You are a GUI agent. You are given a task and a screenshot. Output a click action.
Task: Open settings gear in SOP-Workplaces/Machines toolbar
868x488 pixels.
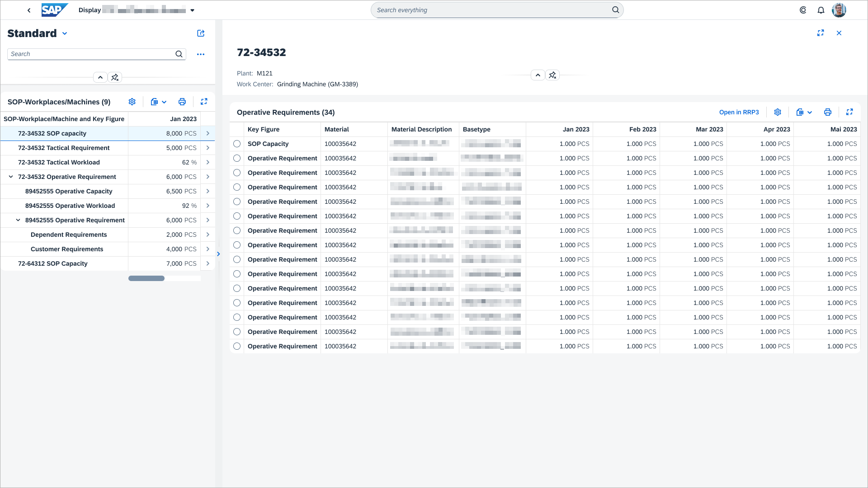132,102
